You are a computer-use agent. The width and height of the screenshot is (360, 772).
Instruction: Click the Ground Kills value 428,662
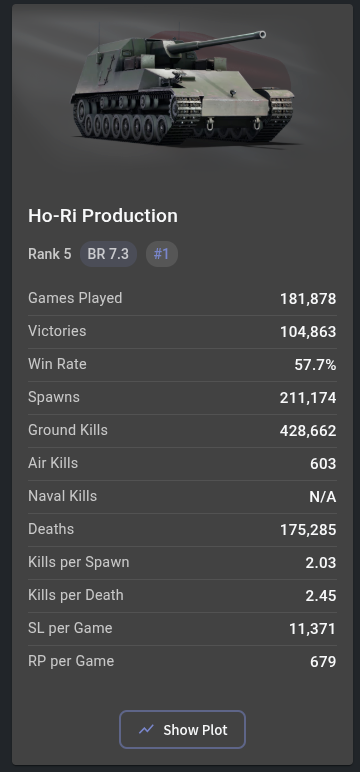(x=308, y=431)
